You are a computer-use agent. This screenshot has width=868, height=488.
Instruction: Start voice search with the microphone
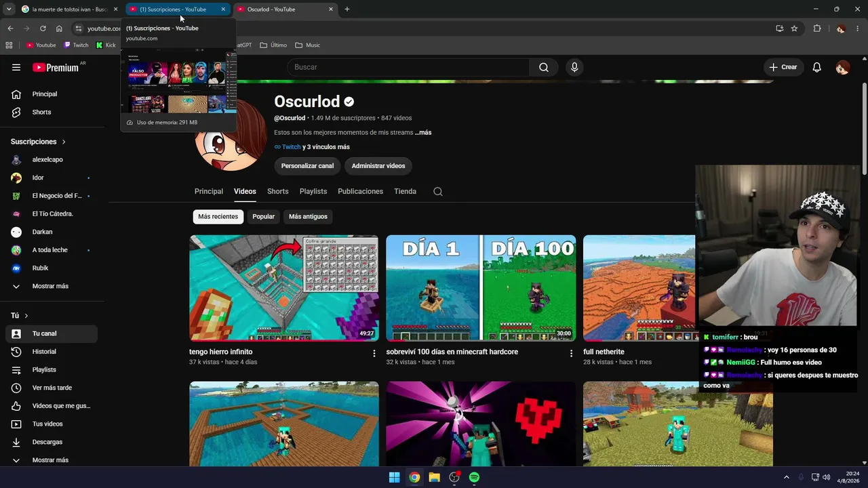click(574, 67)
